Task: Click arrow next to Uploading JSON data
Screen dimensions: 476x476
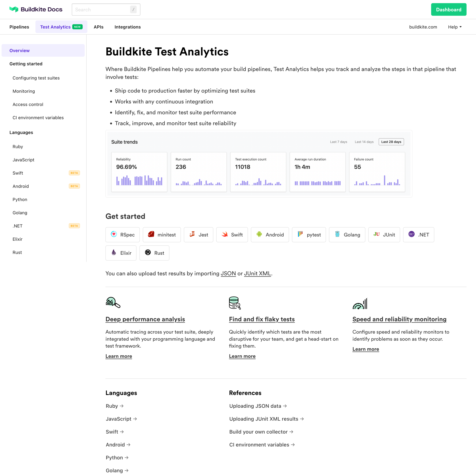Action: click(x=285, y=406)
